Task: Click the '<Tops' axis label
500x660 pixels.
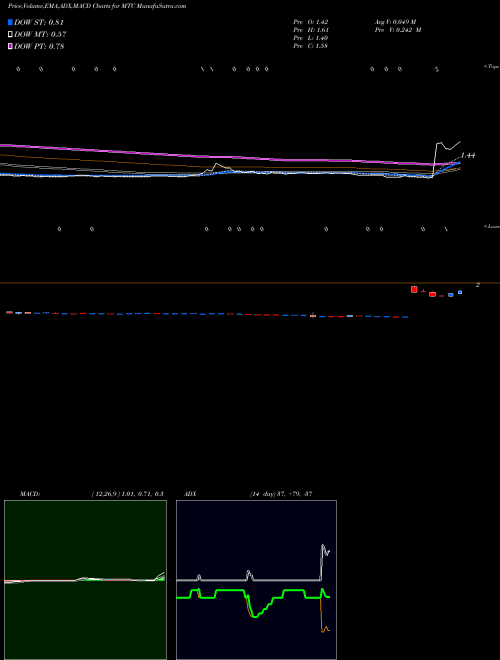Action: (x=491, y=67)
